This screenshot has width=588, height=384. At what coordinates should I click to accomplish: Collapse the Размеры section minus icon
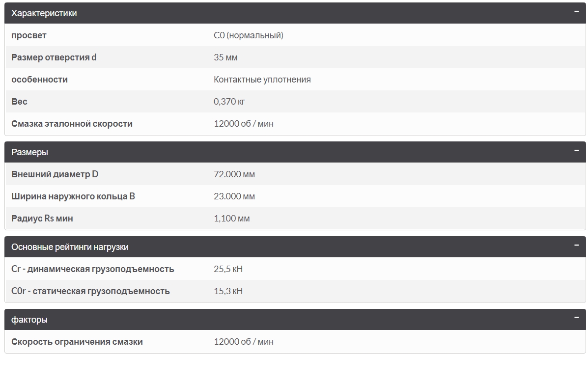click(576, 151)
